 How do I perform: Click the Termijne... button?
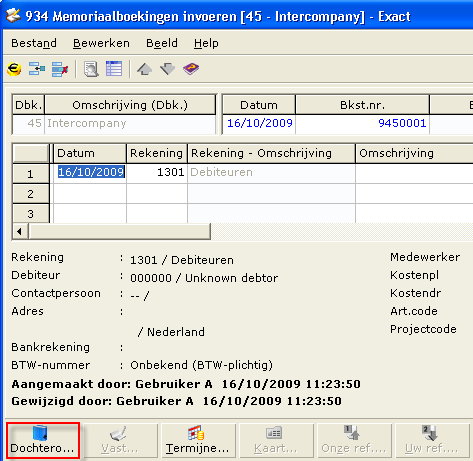point(198,440)
